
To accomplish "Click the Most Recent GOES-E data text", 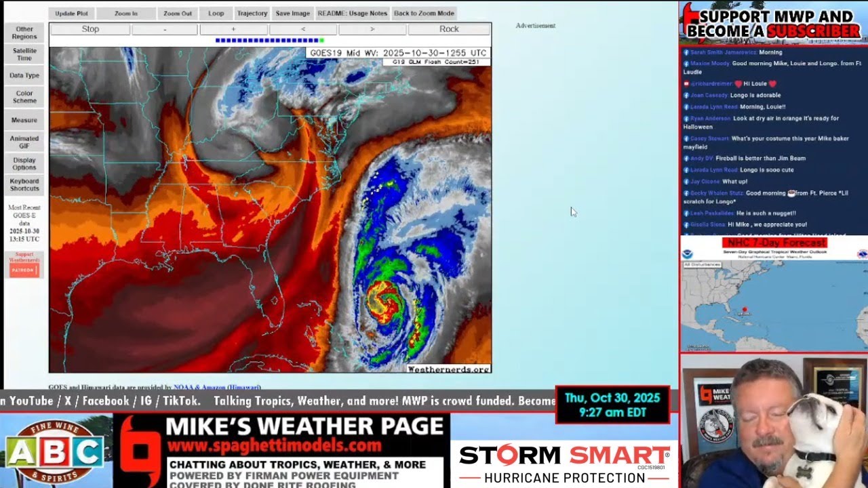I will tap(24, 223).
